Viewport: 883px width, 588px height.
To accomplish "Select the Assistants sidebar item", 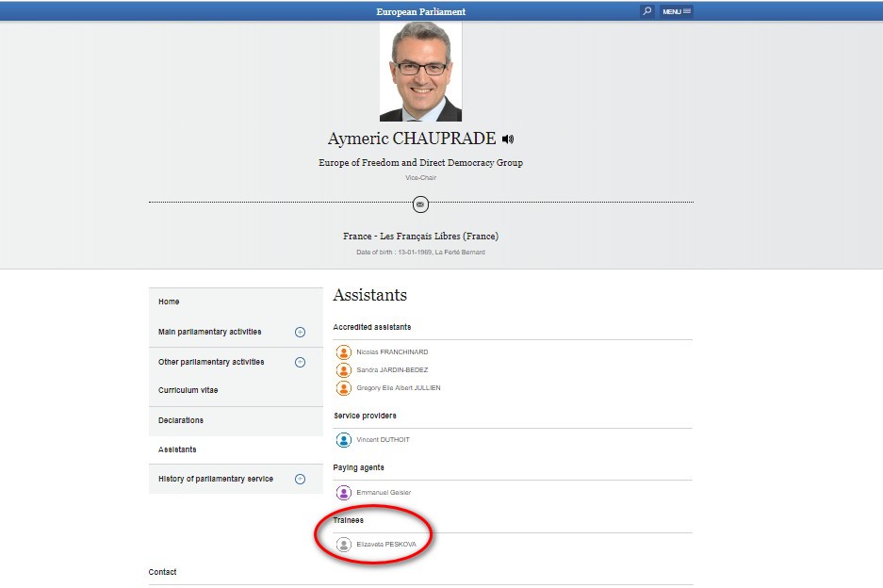I will [x=177, y=449].
